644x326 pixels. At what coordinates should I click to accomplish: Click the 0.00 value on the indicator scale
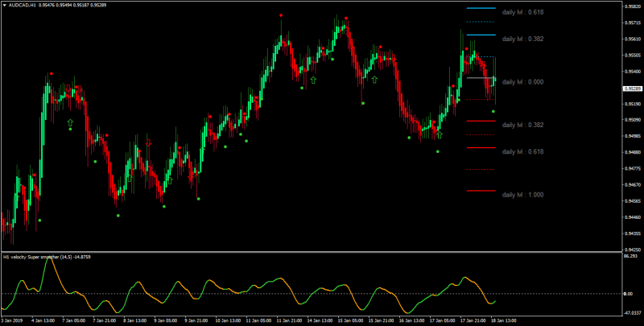628,294
